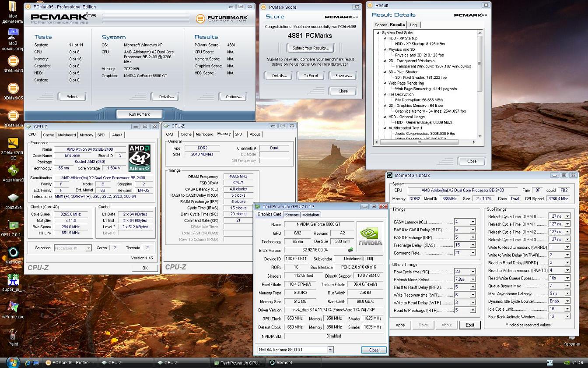Switch to the Scores tab in Result
This screenshot has height=368, width=588.
click(381, 25)
